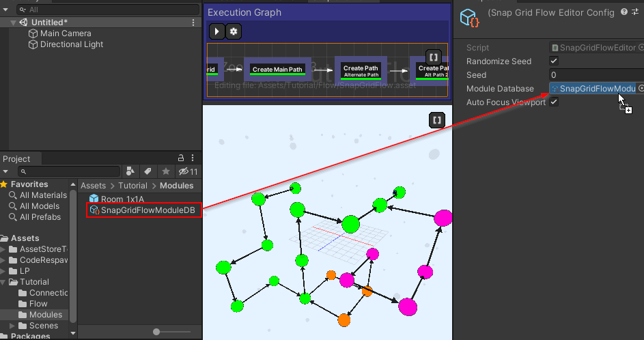The height and width of the screenshot is (340, 644).
Task: Expand the Scenes folder
Action: point(12,326)
